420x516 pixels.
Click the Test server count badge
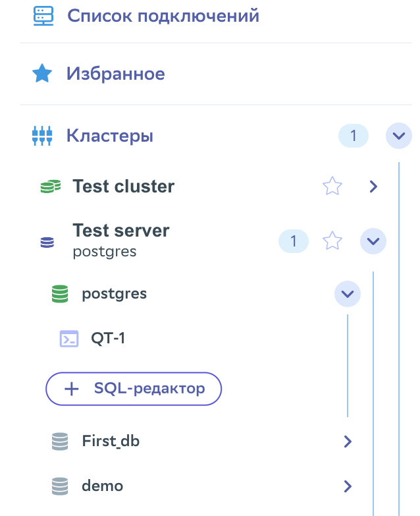coord(294,241)
